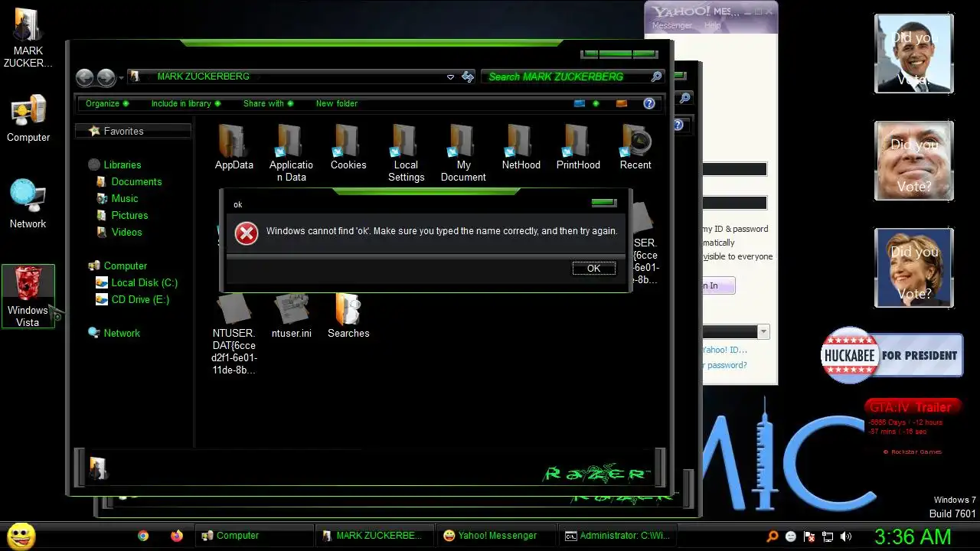Image resolution: width=980 pixels, height=551 pixels.
Task: Refresh the MARK ZUCKERBERG folder view
Action: tap(468, 77)
